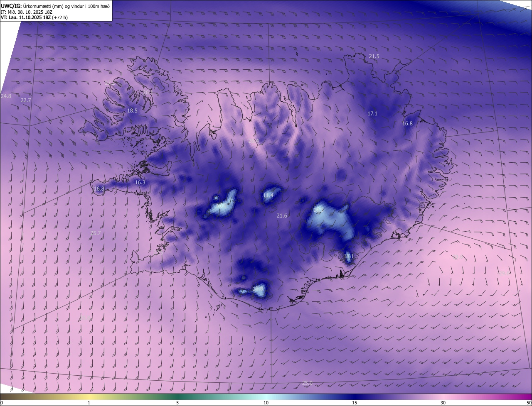Click the 18.5 value label in the Westfjords
This screenshot has height=406, width=532.
pyautogui.click(x=132, y=111)
